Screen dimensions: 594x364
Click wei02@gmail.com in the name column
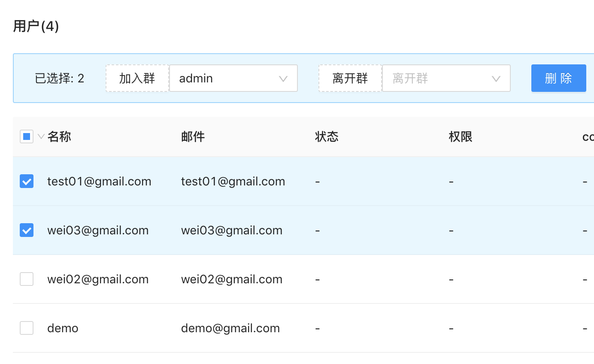click(x=98, y=279)
